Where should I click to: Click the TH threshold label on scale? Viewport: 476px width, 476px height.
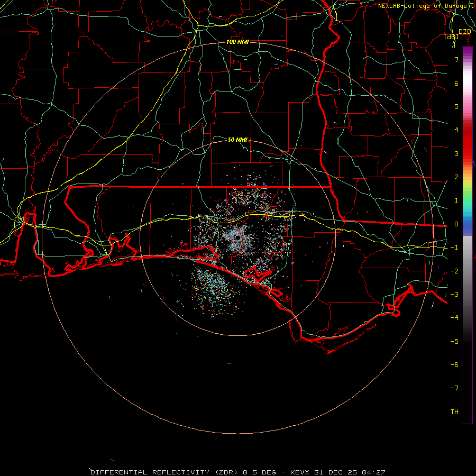pyautogui.click(x=454, y=411)
